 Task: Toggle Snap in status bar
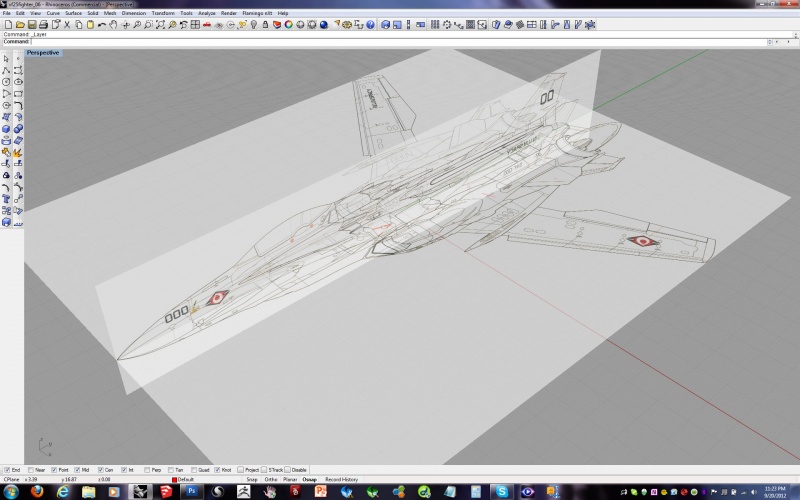(x=252, y=480)
